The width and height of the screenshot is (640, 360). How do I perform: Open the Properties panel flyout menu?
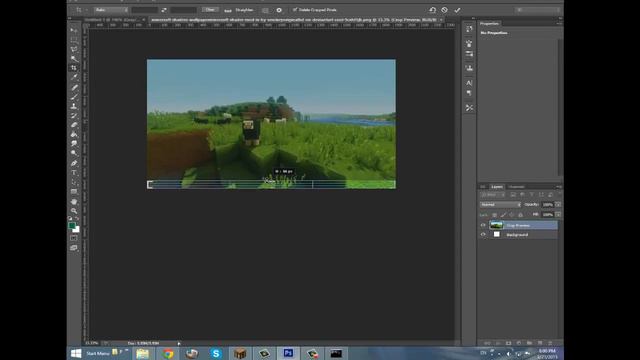click(559, 24)
